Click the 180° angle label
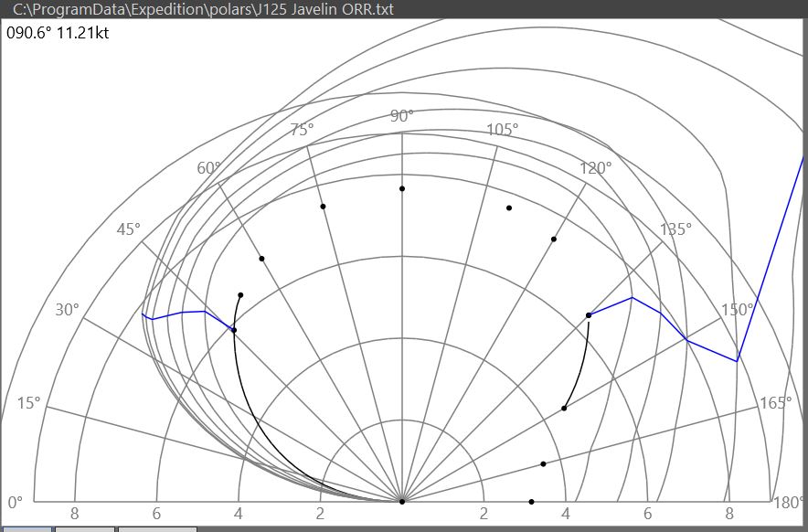The image size is (808, 532). [789, 503]
